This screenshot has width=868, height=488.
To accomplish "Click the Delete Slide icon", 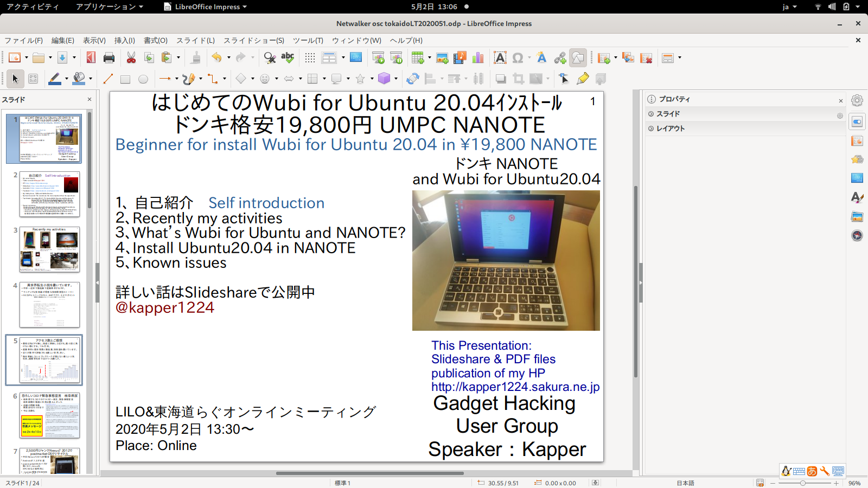I will [646, 58].
